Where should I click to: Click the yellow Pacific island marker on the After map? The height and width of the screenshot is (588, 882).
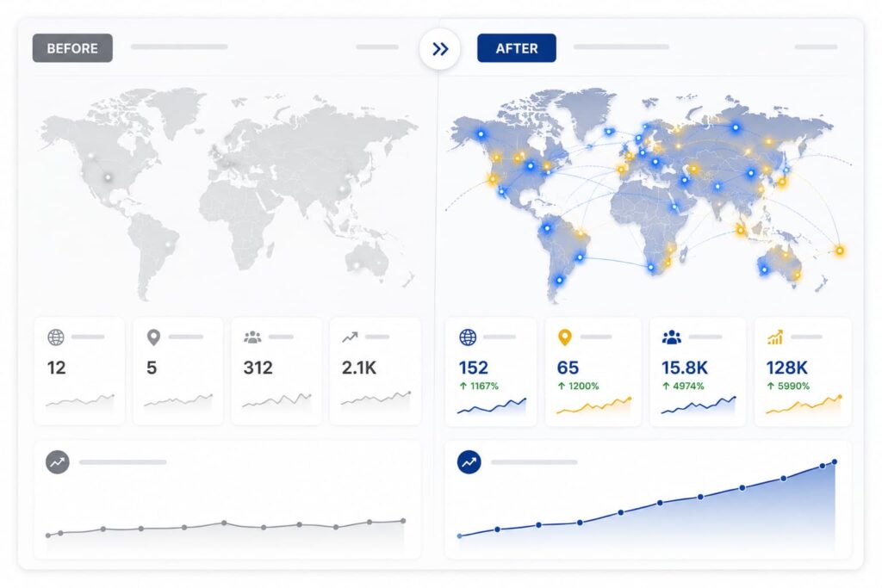840,251
